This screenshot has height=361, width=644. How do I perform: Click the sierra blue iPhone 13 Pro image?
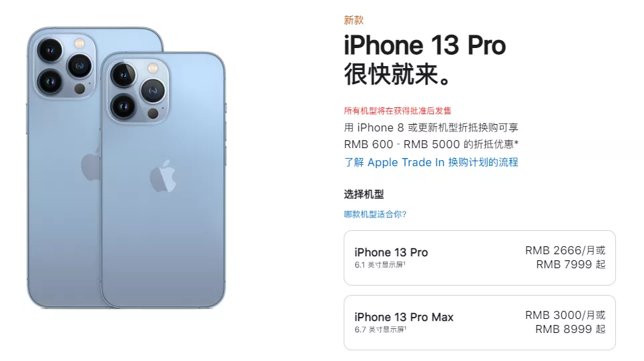coord(163,179)
